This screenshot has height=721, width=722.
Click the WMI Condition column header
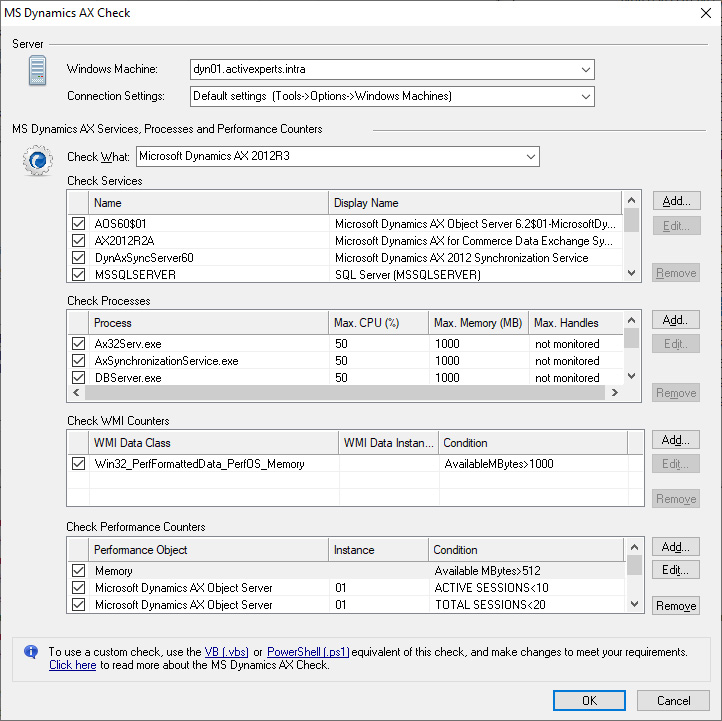click(533, 443)
